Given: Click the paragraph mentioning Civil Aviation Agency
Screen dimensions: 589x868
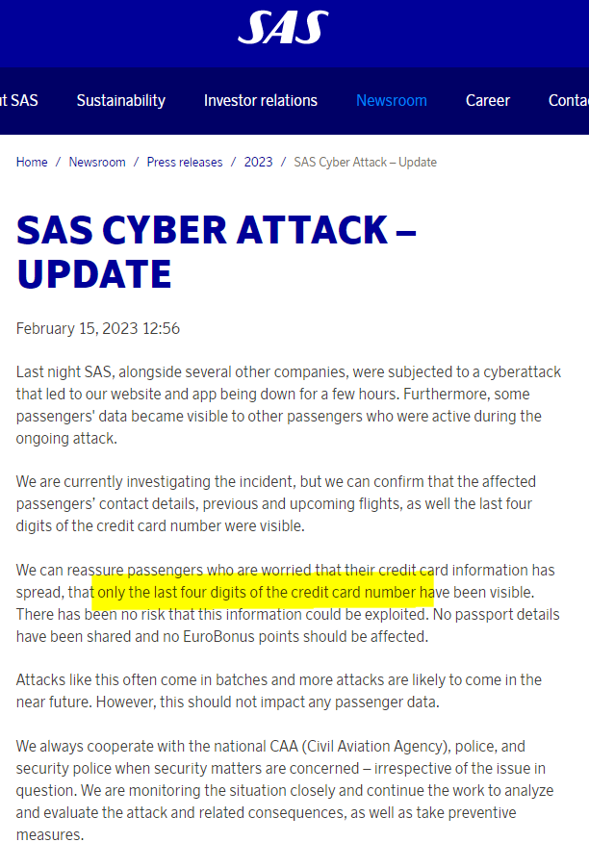Looking at the screenshot, I should coord(285,790).
